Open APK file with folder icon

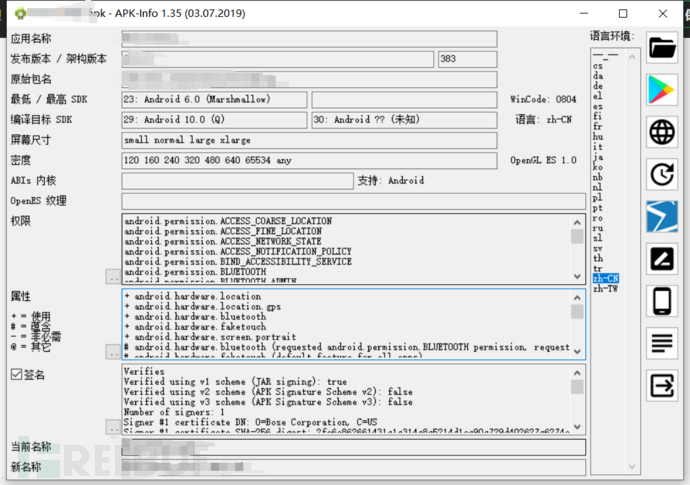coord(662,48)
